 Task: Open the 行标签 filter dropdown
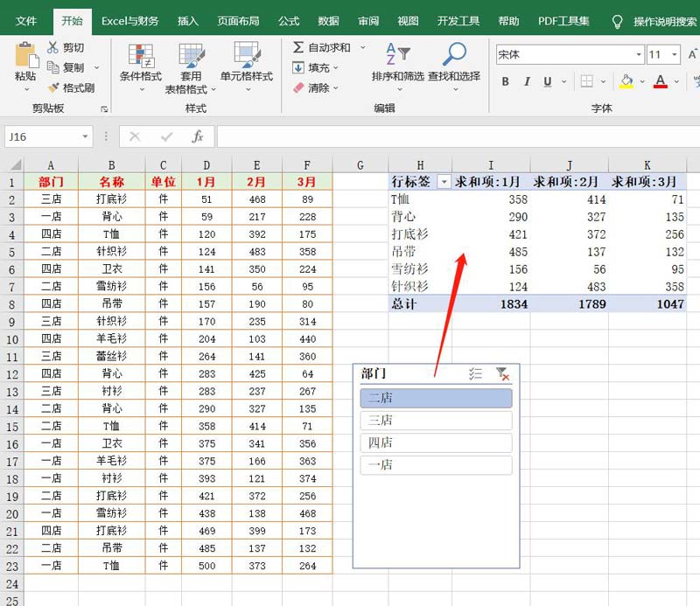pos(443,182)
